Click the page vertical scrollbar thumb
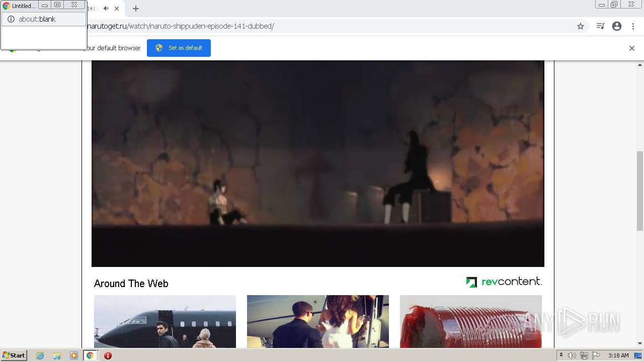 tap(640, 191)
